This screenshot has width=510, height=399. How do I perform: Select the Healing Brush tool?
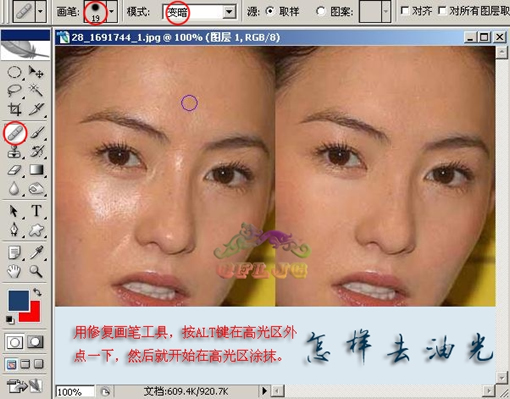click(15, 133)
